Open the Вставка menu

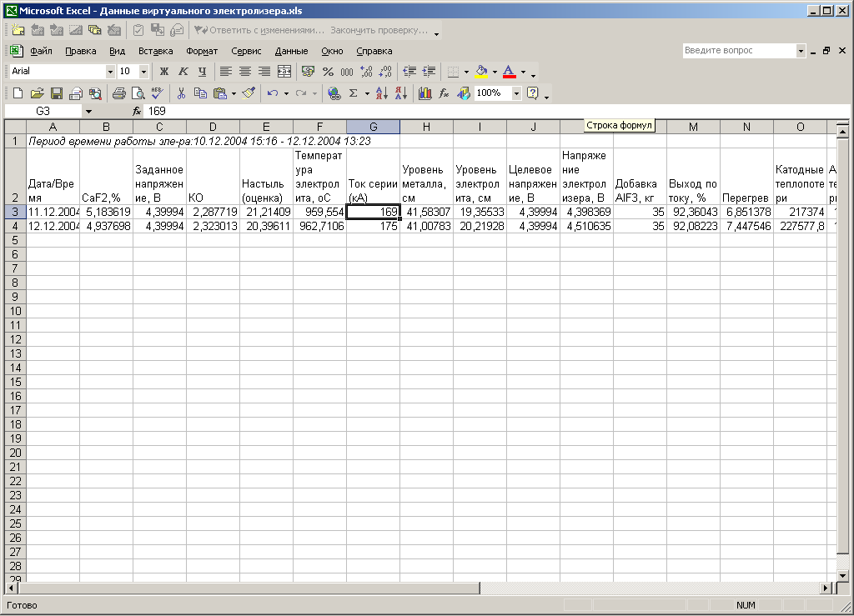(x=155, y=51)
